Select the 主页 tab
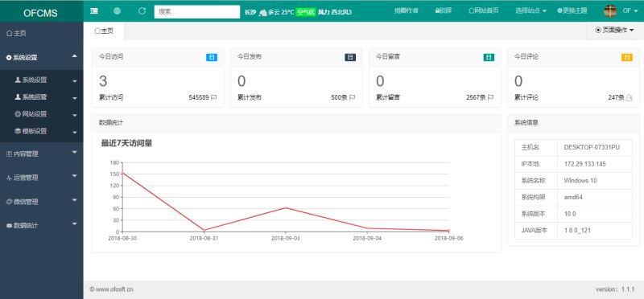The height and width of the screenshot is (299, 644). (x=104, y=31)
